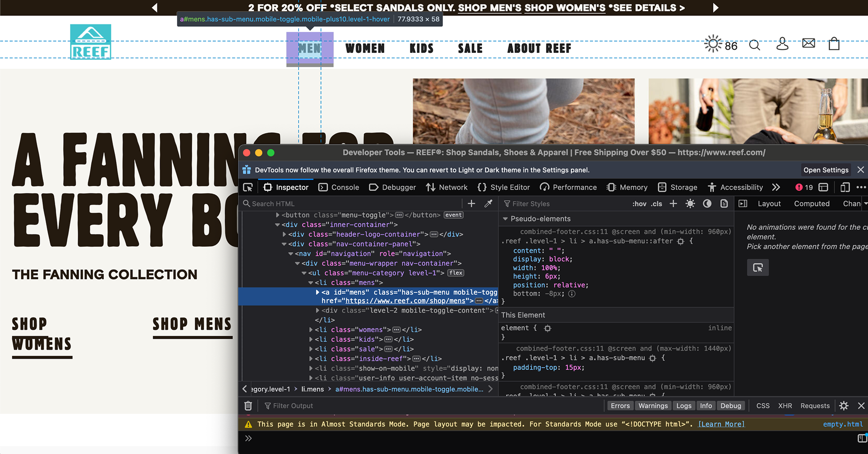The height and width of the screenshot is (454, 868).
Task: Switch to multi-line editor mode icon
Action: coord(862,438)
